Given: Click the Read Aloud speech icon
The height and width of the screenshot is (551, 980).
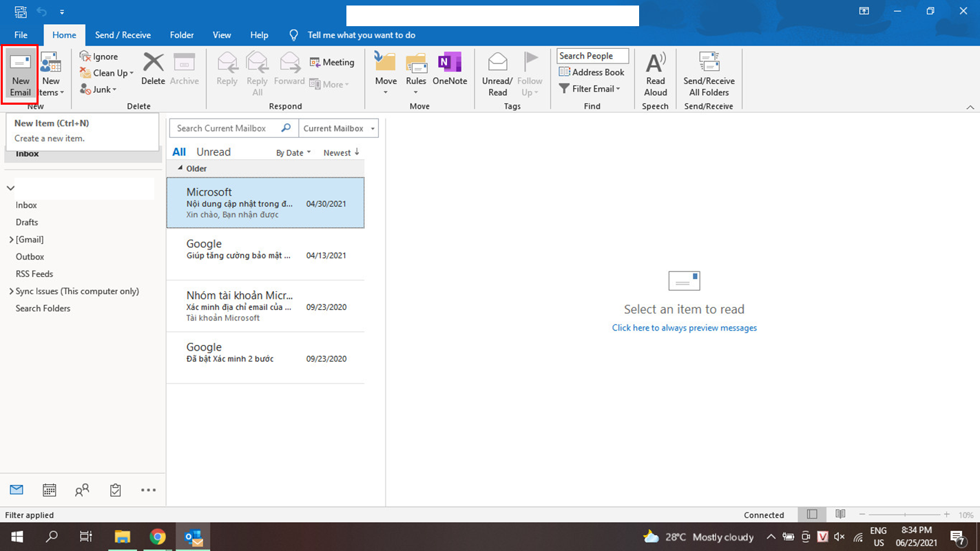Looking at the screenshot, I should click(x=655, y=74).
